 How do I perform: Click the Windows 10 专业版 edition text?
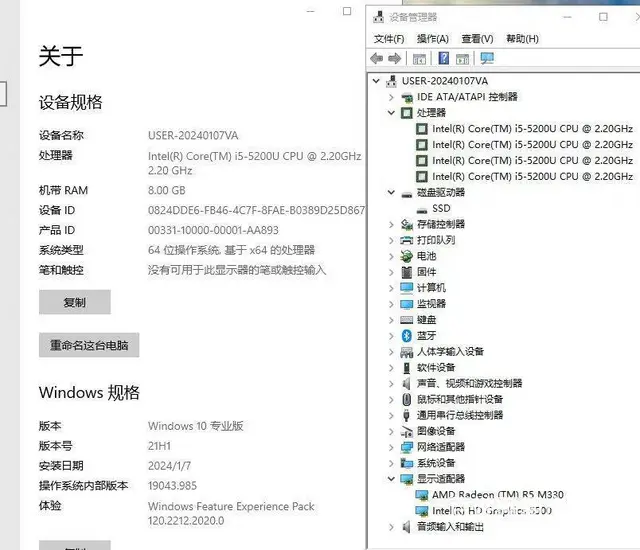pyautogui.click(x=196, y=426)
